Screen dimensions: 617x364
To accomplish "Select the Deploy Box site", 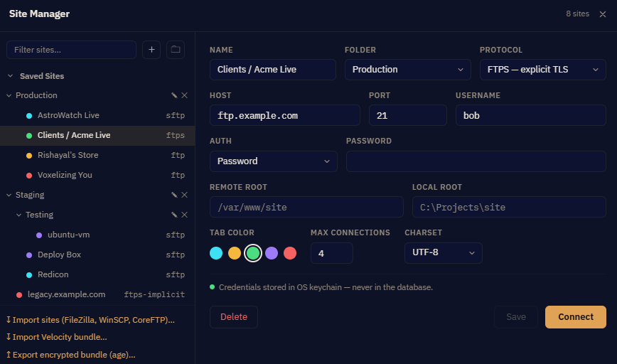I will [x=97, y=255].
